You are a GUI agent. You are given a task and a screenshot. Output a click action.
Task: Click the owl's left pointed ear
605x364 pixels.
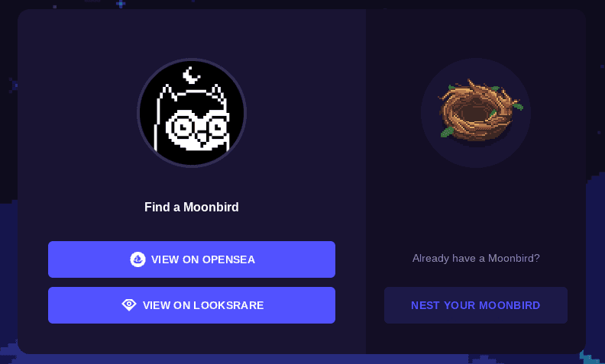(167, 92)
